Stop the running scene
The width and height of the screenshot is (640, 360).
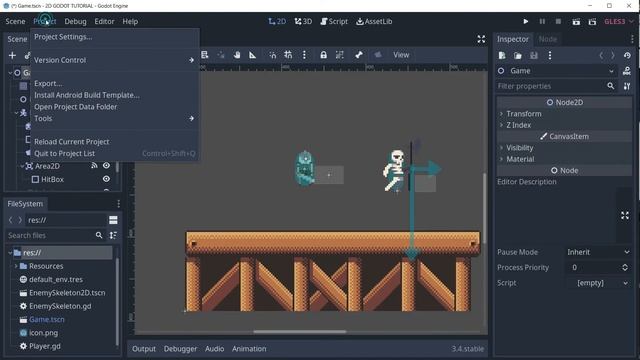[x=558, y=21]
